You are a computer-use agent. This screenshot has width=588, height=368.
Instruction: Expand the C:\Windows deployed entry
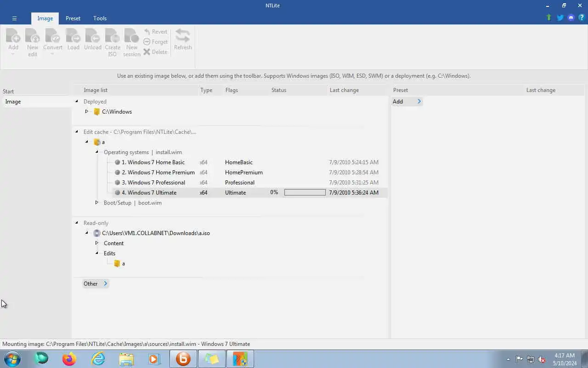click(x=86, y=111)
